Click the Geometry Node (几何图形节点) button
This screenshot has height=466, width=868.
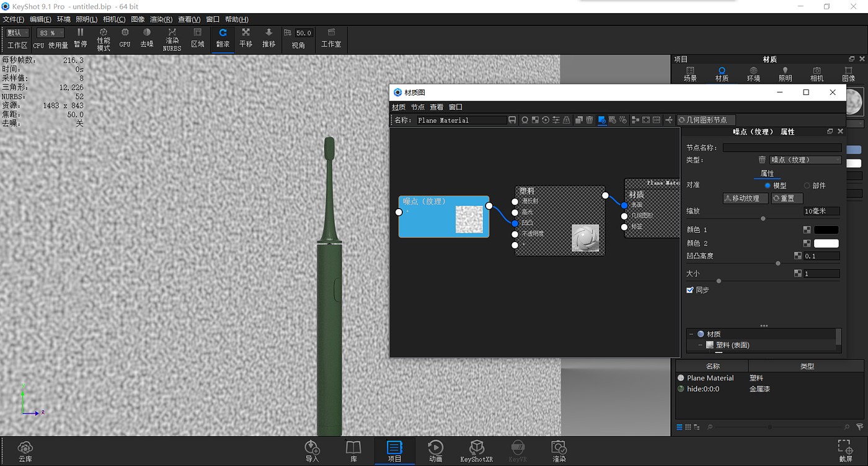click(706, 120)
